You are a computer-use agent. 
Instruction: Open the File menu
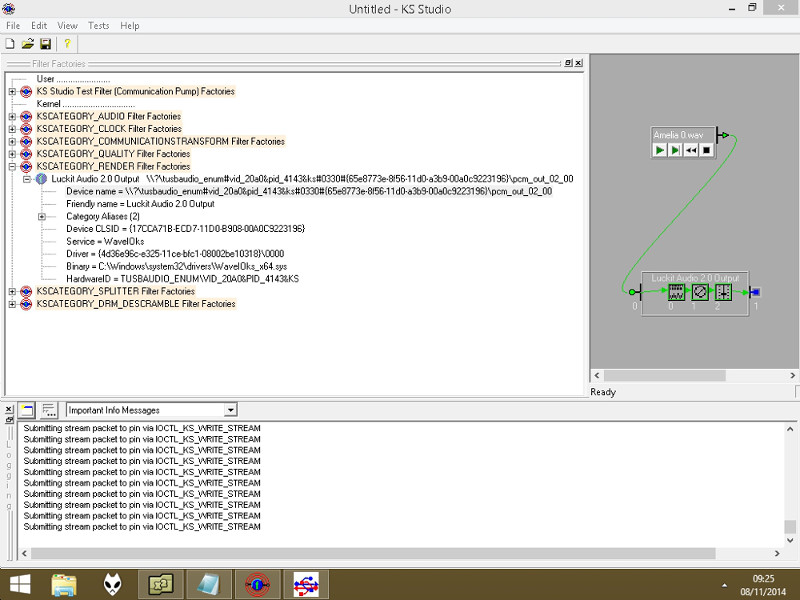13,26
